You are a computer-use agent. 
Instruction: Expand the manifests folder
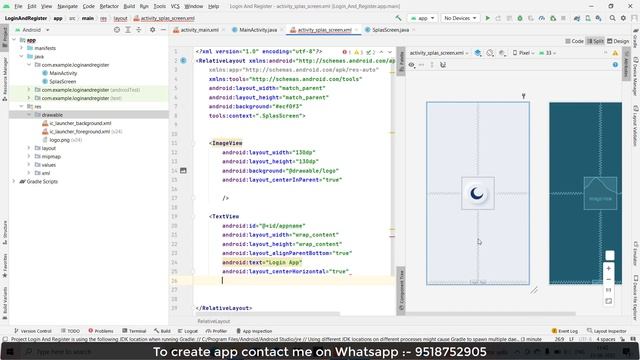point(22,48)
